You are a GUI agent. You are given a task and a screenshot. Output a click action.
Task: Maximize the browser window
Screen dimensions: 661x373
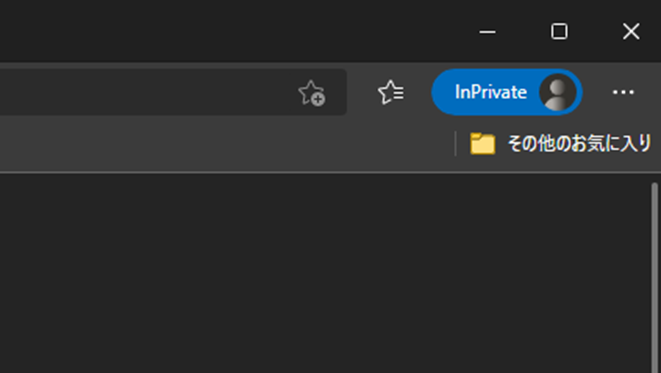coord(559,32)
